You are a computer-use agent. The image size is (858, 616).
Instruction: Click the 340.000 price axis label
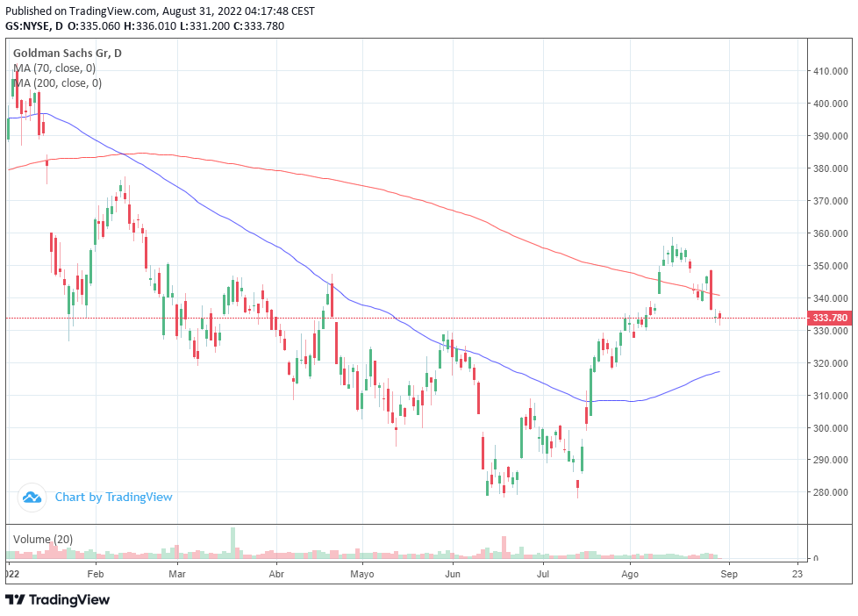[830, 298]
